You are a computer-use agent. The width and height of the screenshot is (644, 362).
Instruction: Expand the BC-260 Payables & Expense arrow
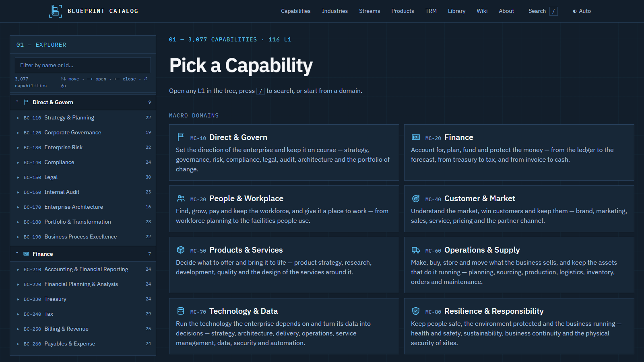pyautogui.click(x=18, y=344)
